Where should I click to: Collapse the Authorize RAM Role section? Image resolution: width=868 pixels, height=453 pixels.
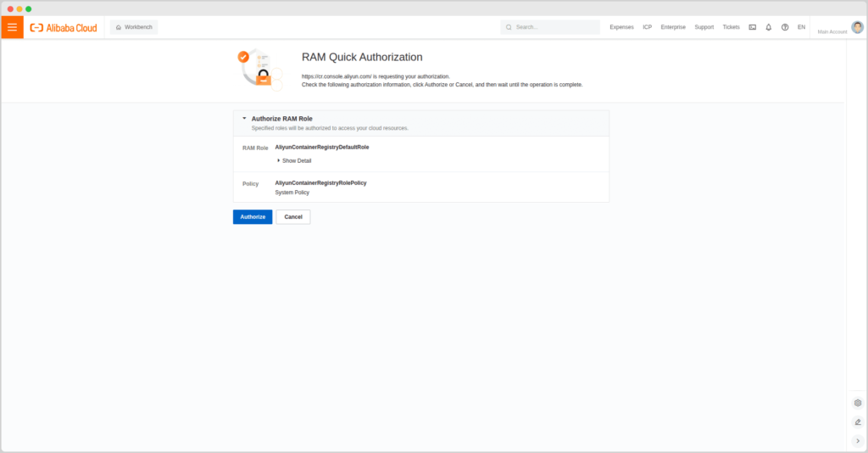pyautogui.click(x=244, y=119)
